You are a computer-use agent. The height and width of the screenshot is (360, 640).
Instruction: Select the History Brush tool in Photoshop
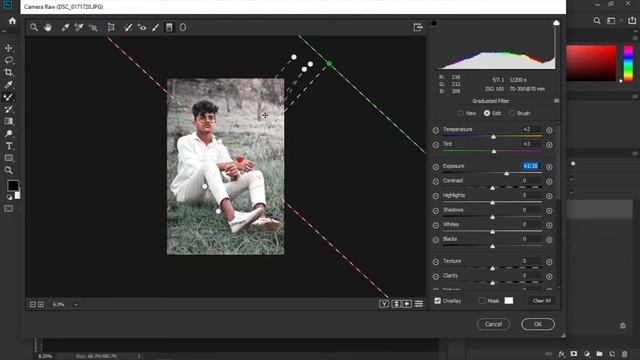click(x=9, y=109)
